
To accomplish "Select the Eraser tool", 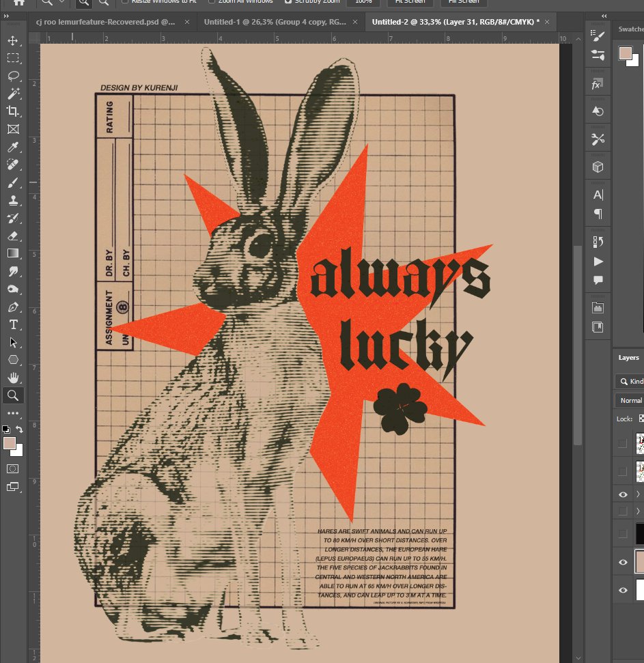I will tap(13, 236).
